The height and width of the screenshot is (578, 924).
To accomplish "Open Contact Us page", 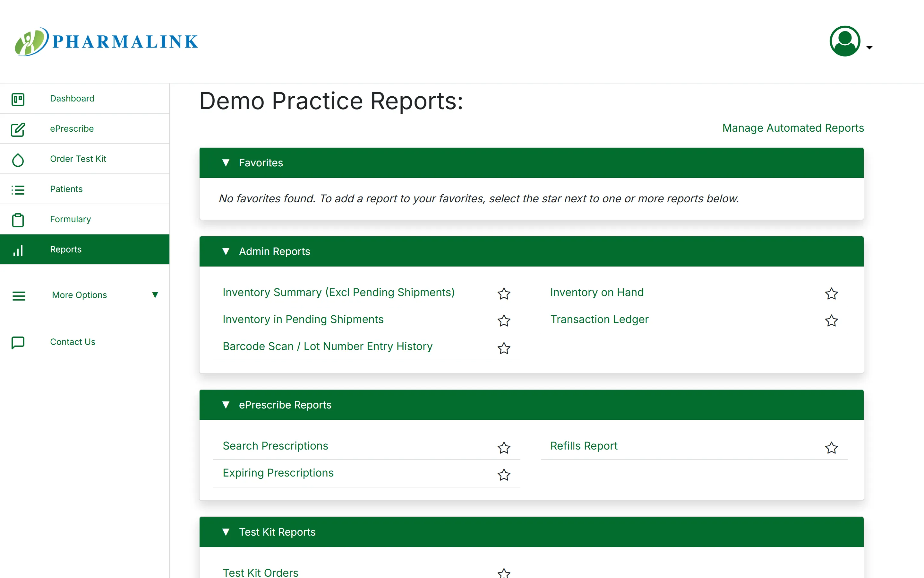I will (73, 342).
